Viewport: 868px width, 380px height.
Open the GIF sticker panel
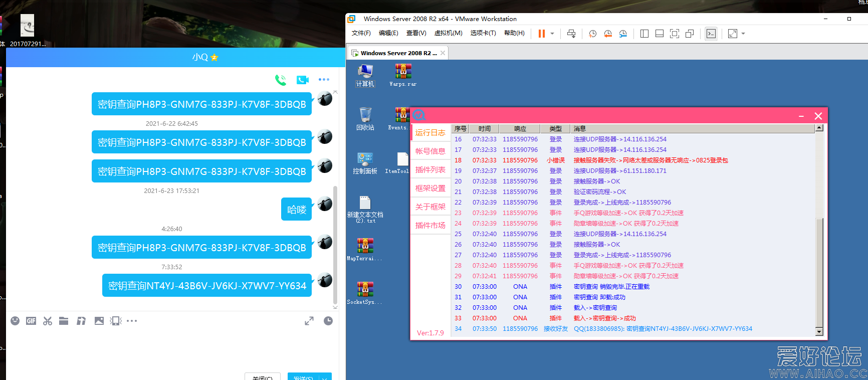[31, 321]
